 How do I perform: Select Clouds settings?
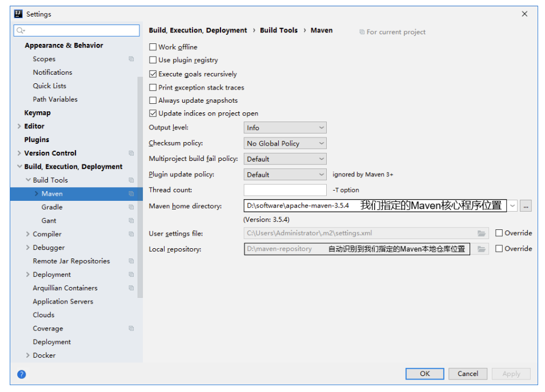(43, 315)
